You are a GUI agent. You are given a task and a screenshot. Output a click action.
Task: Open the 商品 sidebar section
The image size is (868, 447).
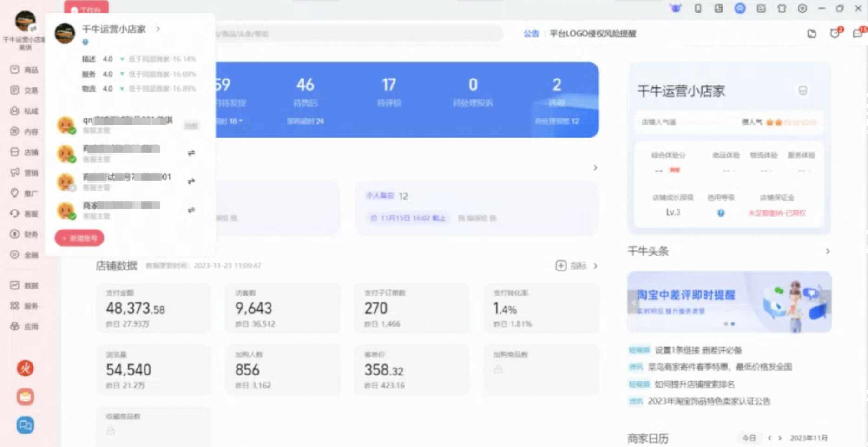pyautogui.click(x=24, y=70)
